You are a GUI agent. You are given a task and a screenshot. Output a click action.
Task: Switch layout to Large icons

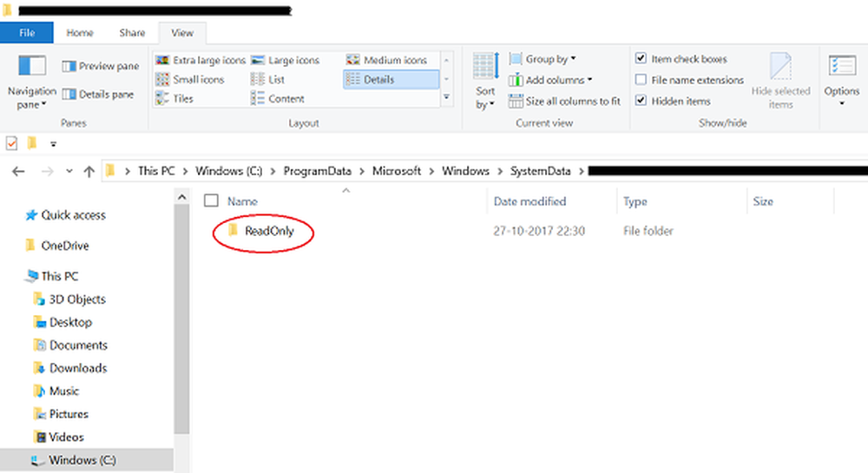[x=285, y=60]
